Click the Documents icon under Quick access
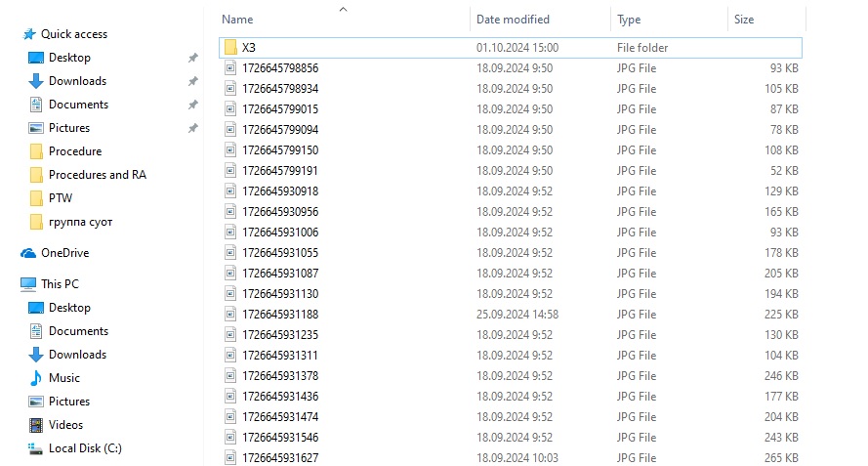Viewport: 868px width, 466px height. click(36, 105)
